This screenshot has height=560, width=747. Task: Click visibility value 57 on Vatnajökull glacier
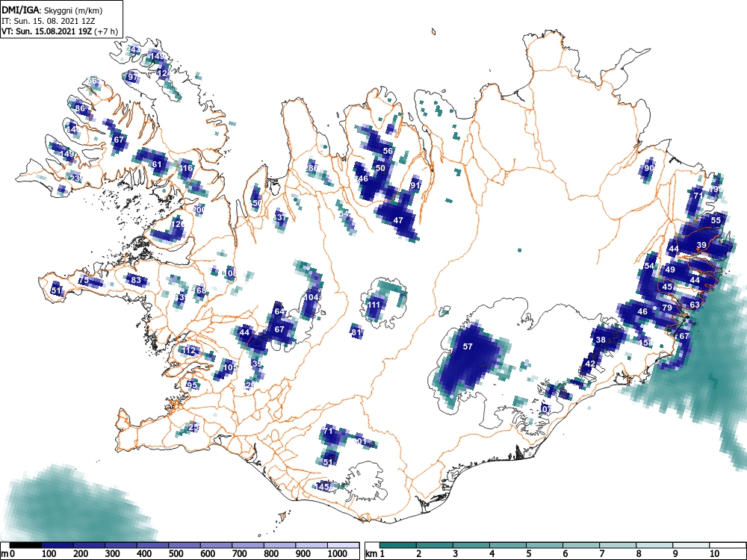(468, 346)
